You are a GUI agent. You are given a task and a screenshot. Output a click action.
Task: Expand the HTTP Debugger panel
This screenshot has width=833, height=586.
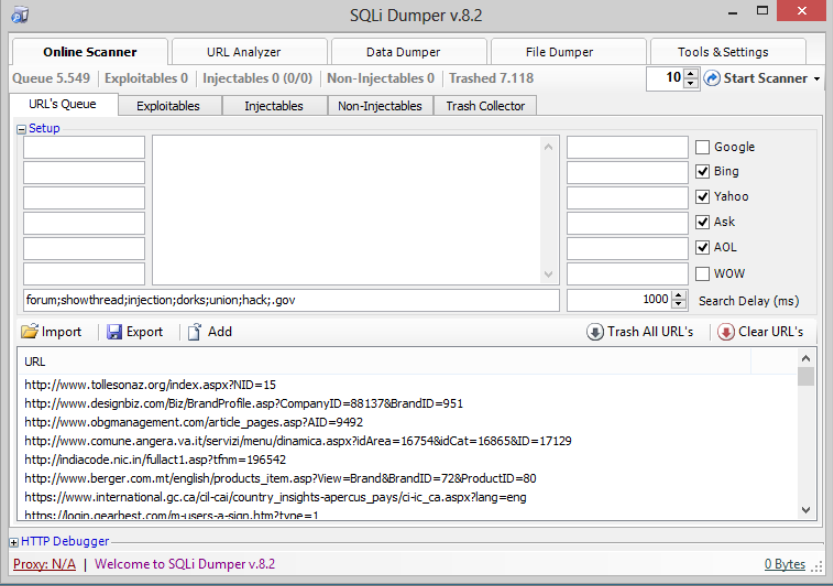point(14,541)
